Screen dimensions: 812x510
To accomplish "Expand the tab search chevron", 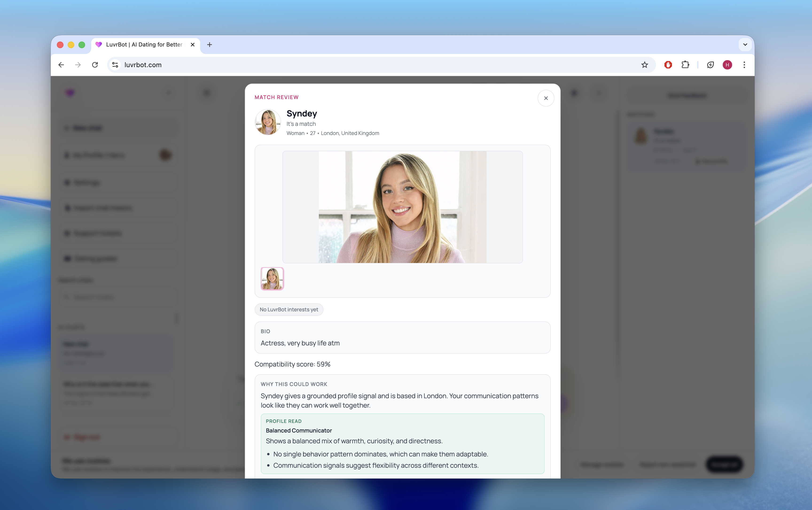I will [x=745, y=44].
